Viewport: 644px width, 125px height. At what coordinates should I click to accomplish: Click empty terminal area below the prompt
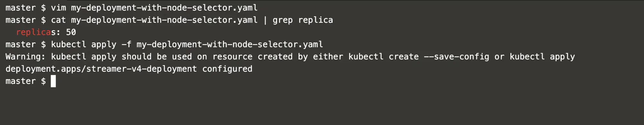[322, 106]
